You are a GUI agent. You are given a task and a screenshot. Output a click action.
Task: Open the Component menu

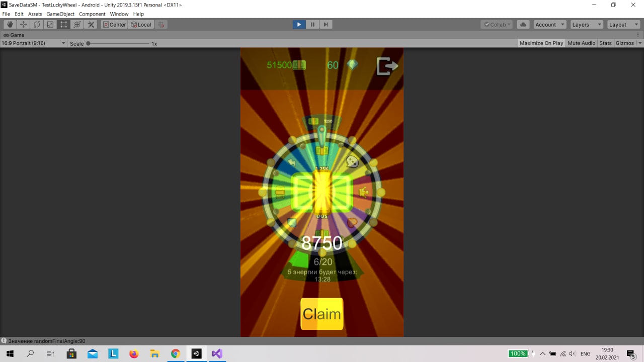[92, 14]
